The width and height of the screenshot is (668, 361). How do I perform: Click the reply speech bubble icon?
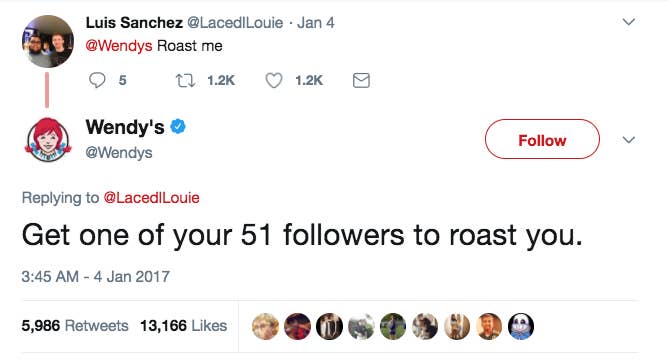97,80
